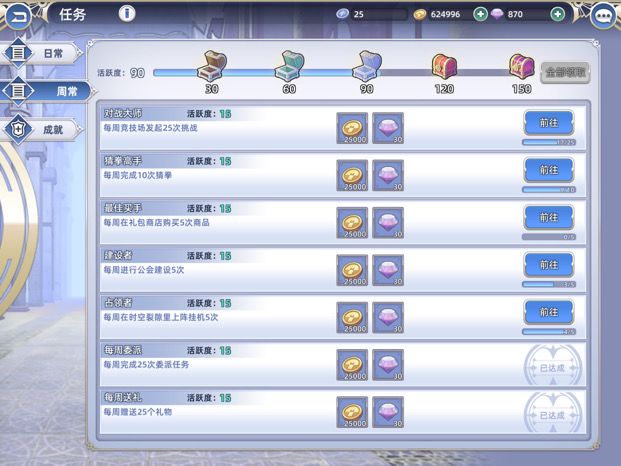
Task: Select the 周常 weekly tab
Action: 46,91
